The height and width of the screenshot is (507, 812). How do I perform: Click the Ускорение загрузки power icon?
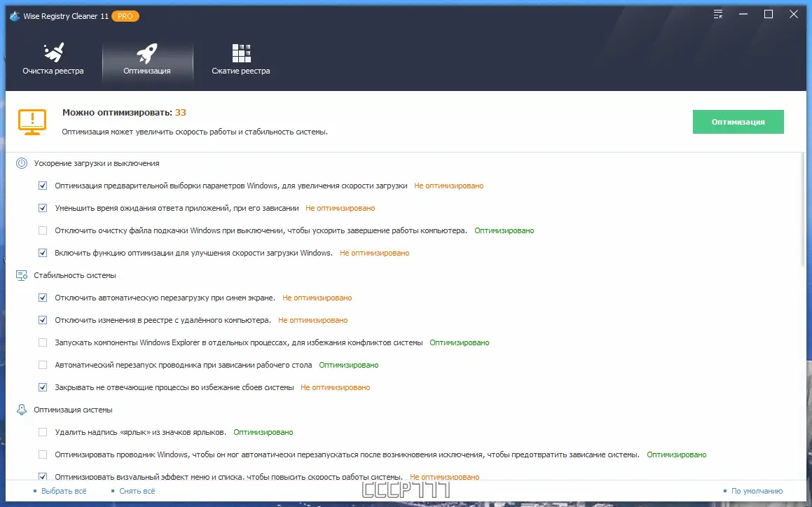pyautogui.click(x=22, y=163)
